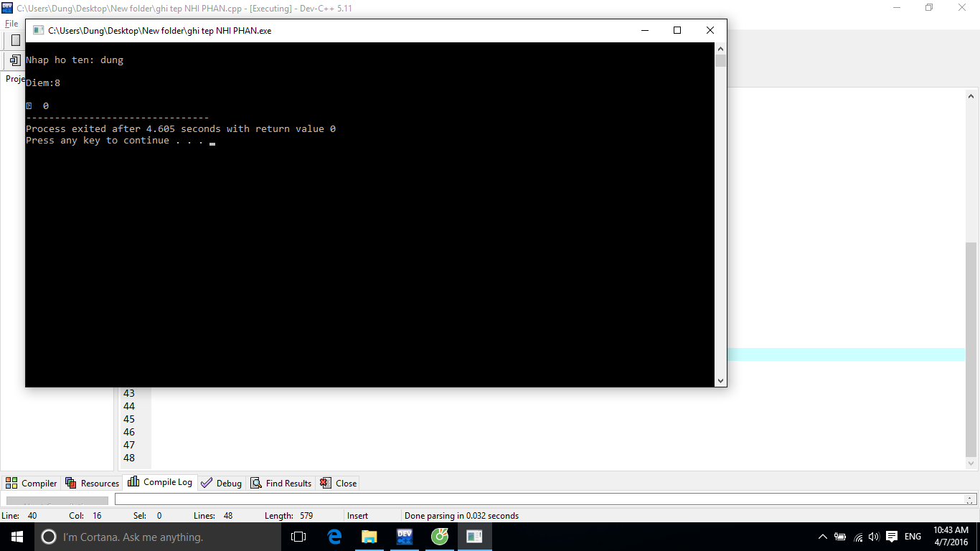Screen dimensions: 980x551
Task: Switch to the Compiler tab
Action: (32, 483)
